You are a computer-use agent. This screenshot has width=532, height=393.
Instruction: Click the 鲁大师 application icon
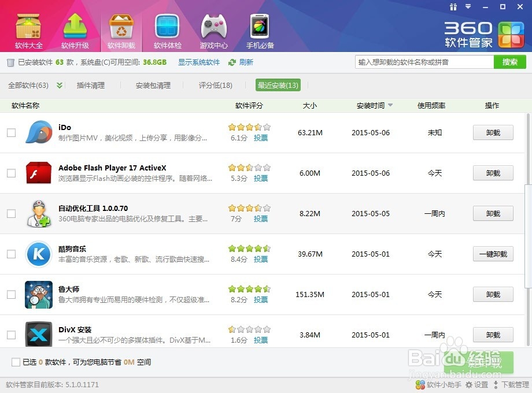point(39,294)
